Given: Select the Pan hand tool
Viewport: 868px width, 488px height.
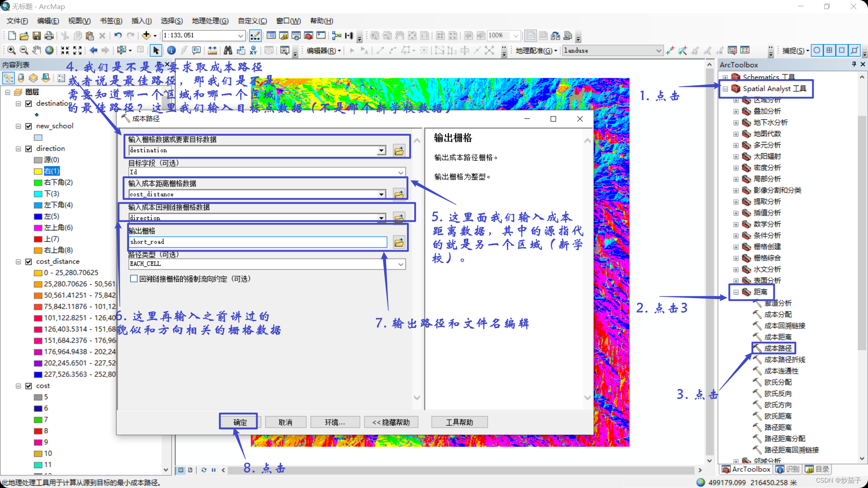Looking at the screenshot, I should click(37, 50).
